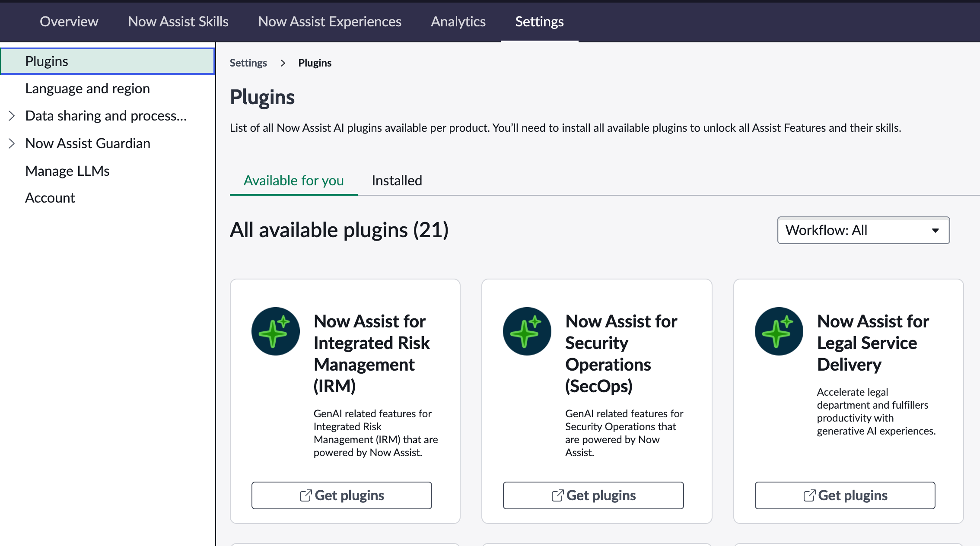The image size is (980, 546).
Task: Click the Accelerate legal department description text
Action: pos(876,412)
